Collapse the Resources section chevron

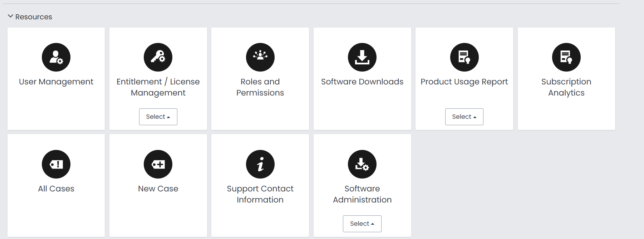(11, 16)
